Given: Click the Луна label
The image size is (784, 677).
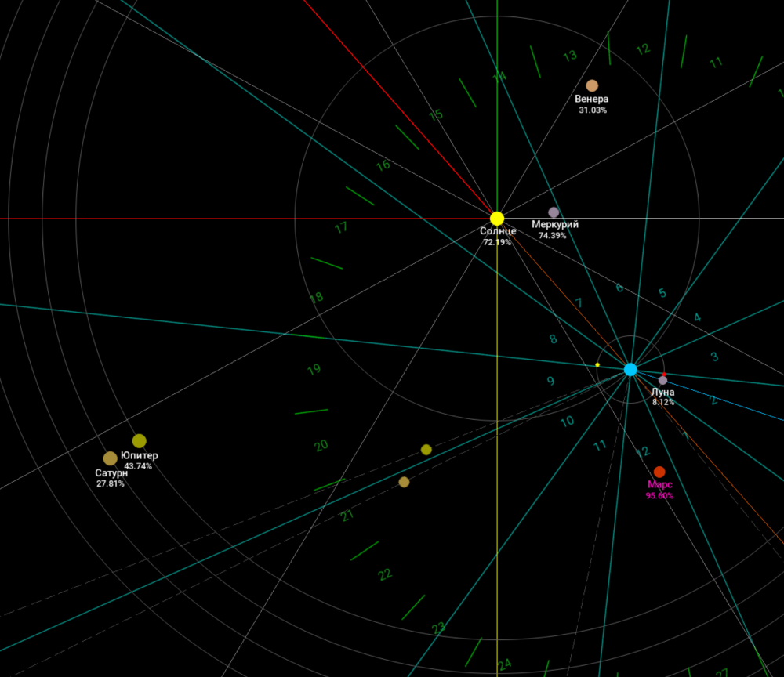Looking at the screenshot, I should 663,393.
